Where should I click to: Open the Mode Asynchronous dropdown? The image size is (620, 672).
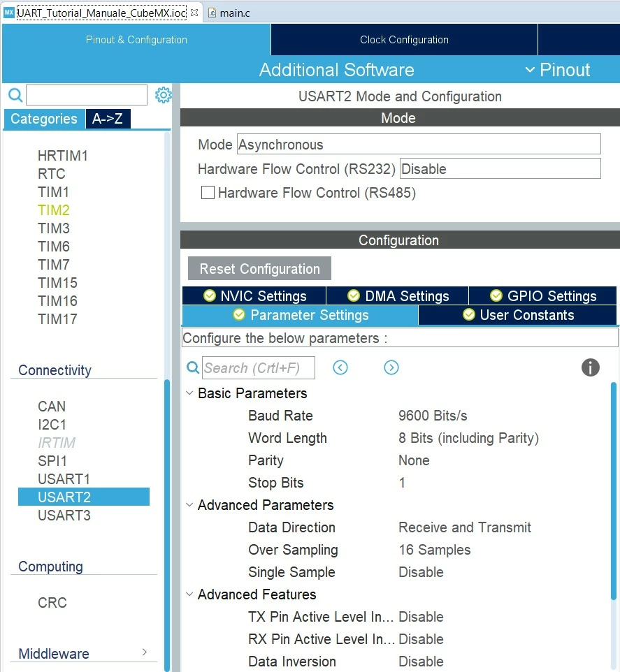(x=419, y=145)
